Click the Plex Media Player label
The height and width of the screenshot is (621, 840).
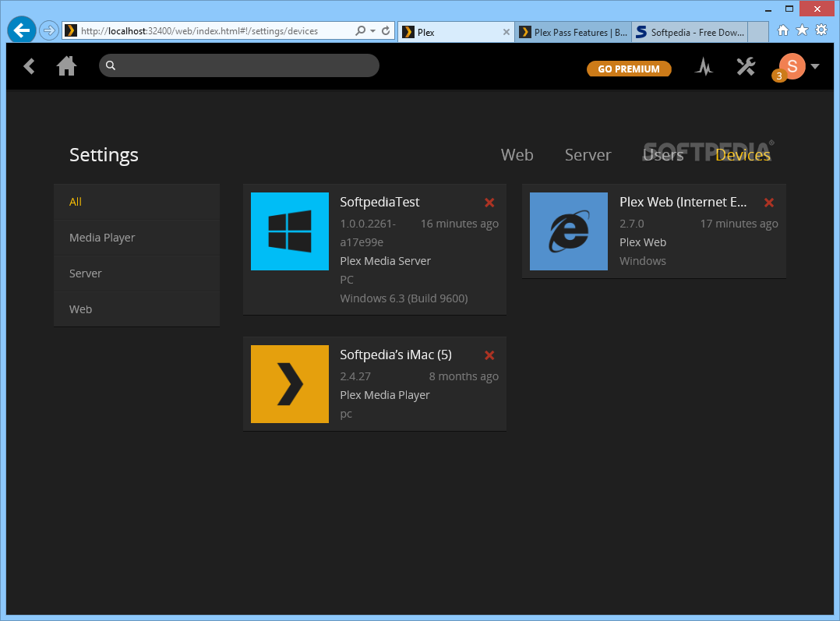pyautogui.click(x=385, y=395)
